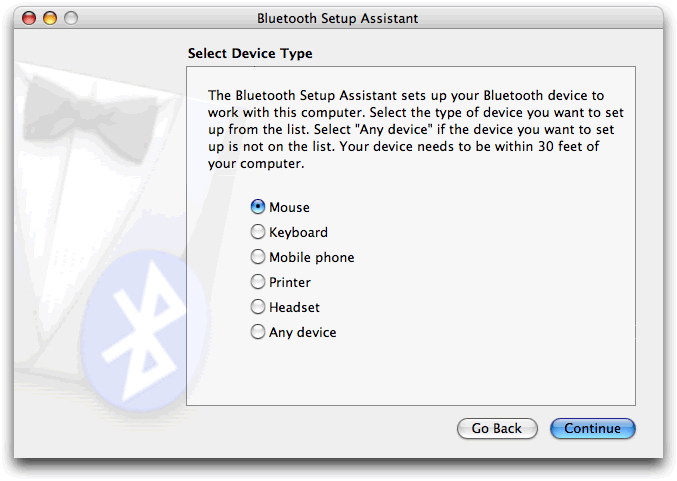Click the Bluetooth Setup Assistant title bar
Image resolution: width=677 pixels, height=481 pixels.
[338, 18]
